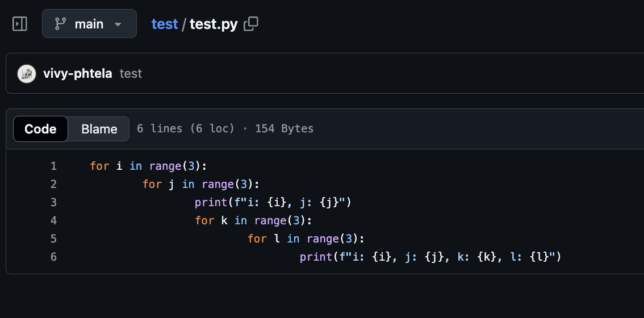
Task: Click the test.py file name in breadcrumb
Action: [x=214, y=24]
